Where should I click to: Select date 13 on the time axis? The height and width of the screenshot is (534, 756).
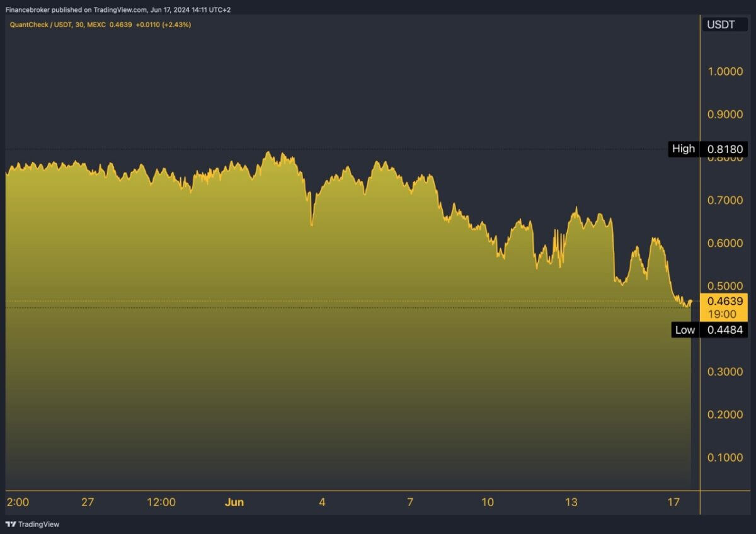(x=571, y=502)
